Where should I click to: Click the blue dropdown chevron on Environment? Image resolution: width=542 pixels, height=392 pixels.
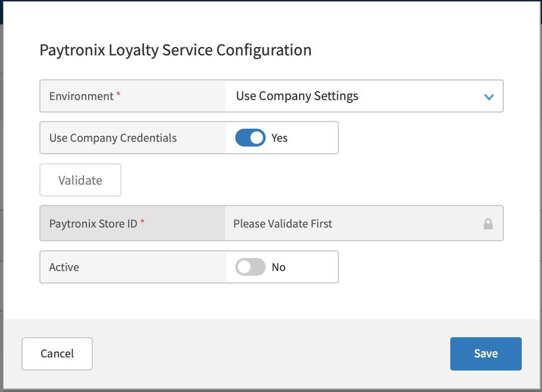[x=488, y=96]
